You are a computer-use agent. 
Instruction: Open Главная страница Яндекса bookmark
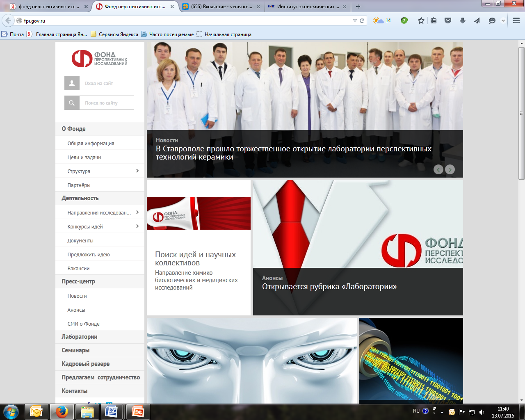57,34
